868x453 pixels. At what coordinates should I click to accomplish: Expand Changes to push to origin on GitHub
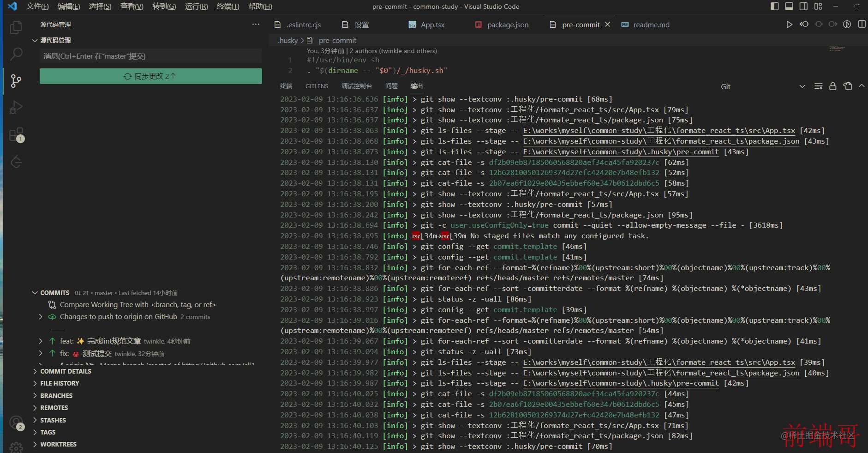(41, 317)
